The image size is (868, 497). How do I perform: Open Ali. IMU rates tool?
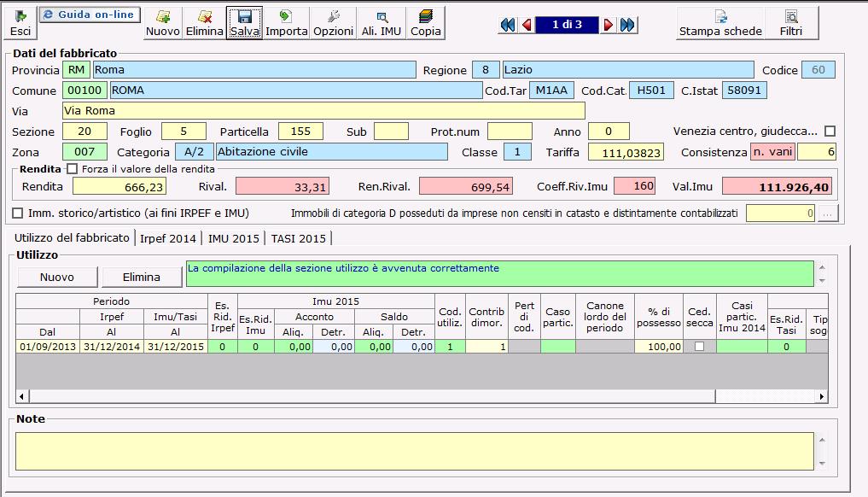point(381,23)
